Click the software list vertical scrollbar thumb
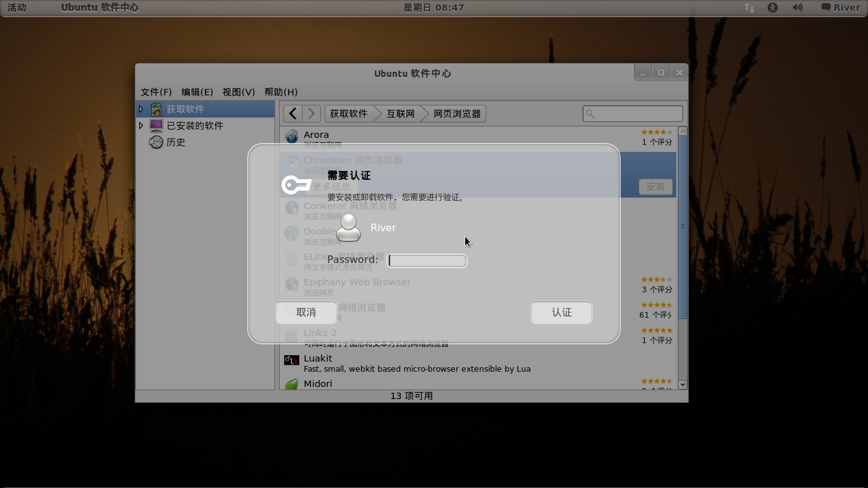868x488 pixels. (x=682, y=227)
